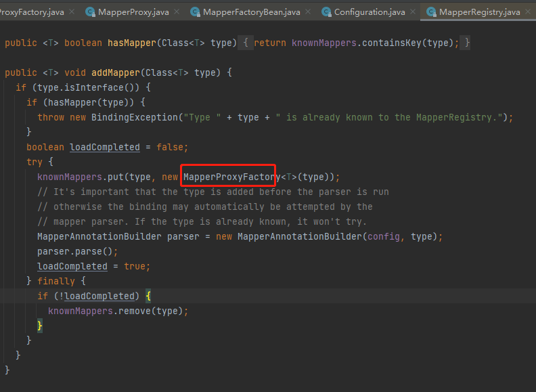The width and height of the screenshot is (536, 392).
Task: Click the MapperFactoryBean.java class file icon
Action: coord(195,12)
